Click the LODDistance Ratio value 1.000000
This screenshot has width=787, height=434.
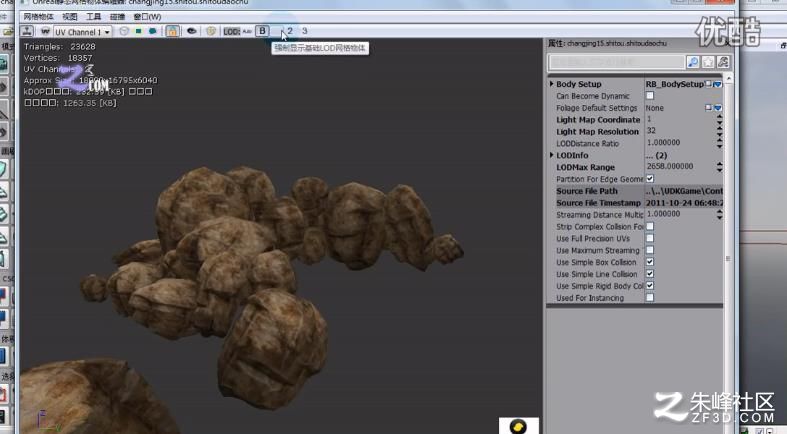pyautogui.click(x=664, y=143)
